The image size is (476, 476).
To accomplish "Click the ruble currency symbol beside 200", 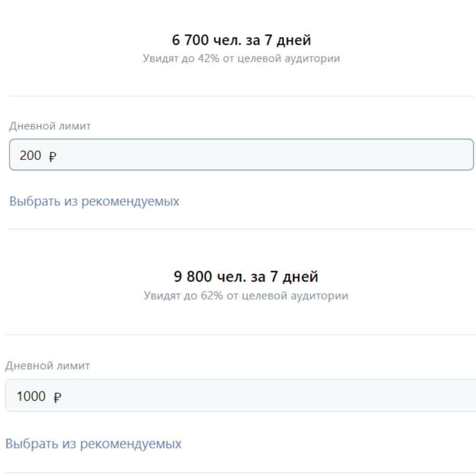I will pyautogui.click(x=52, y=156).
